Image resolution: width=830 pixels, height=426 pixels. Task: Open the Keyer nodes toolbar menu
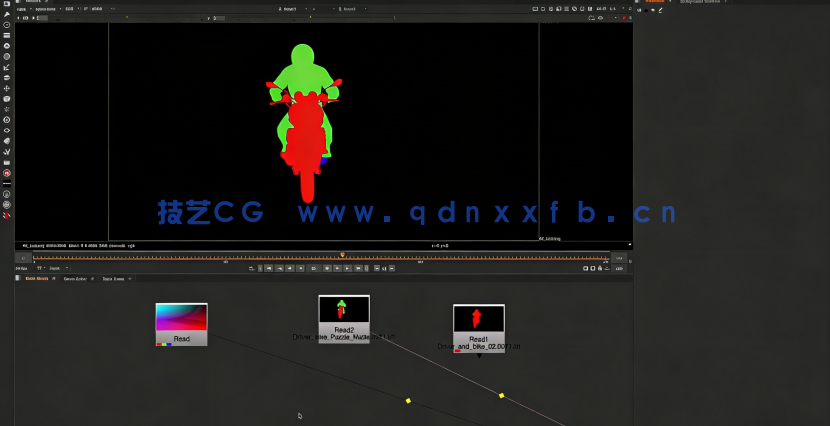pyautogui.click(x=7, y=67)
